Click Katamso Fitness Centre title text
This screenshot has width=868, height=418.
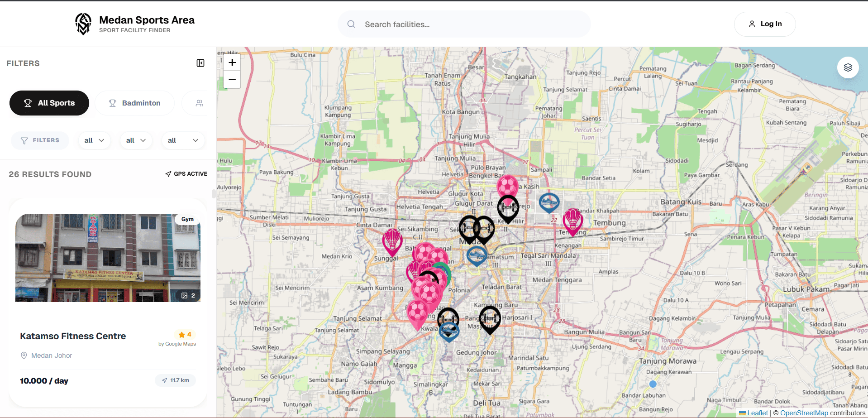point(73,336)
